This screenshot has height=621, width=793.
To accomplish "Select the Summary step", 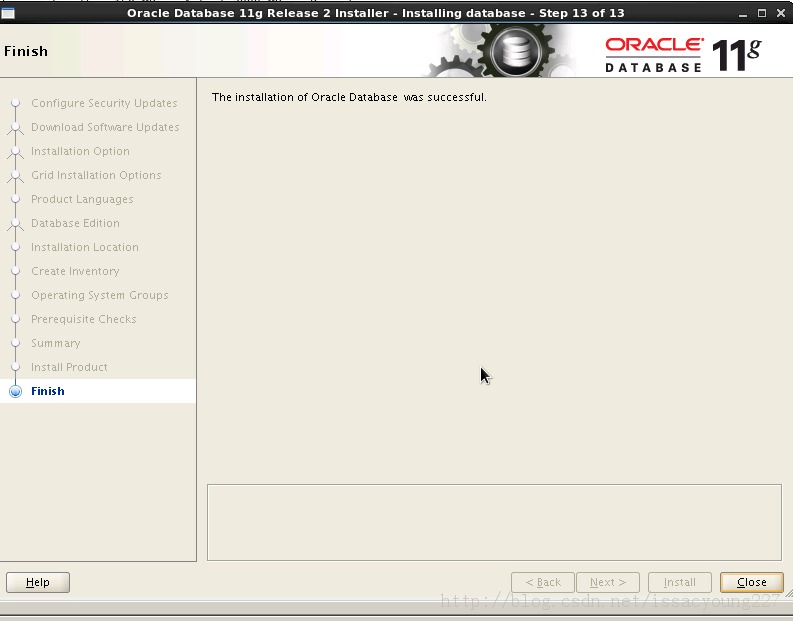I will point(56,343).
